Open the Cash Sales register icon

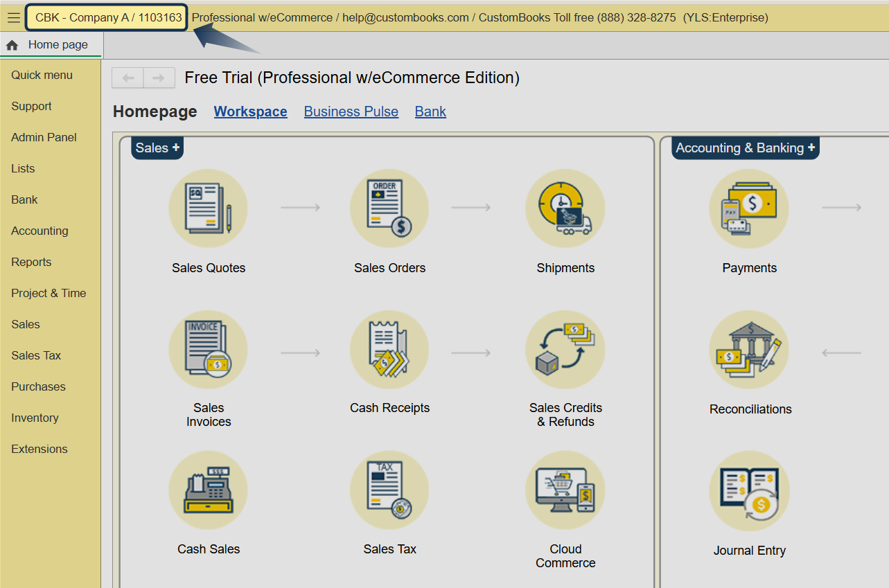click(208, 490)
